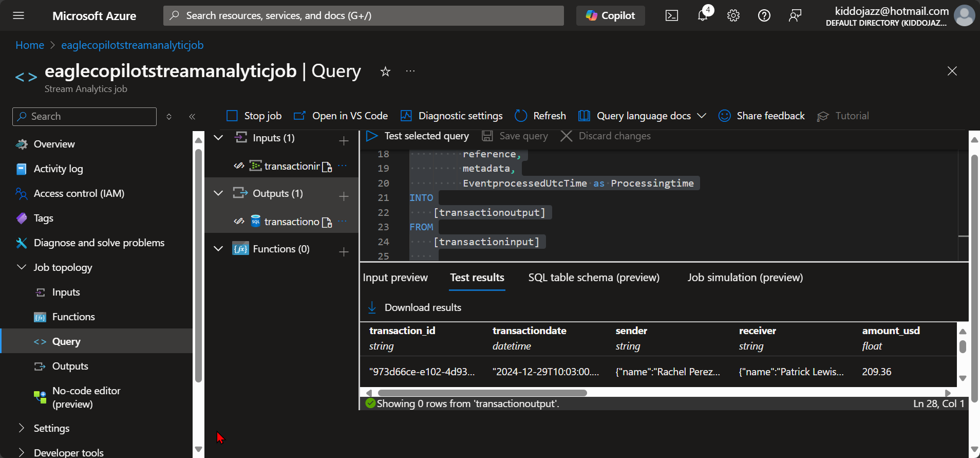This screenshot has width=980, height=458.
Task: Add a new input with plus icon
Action: pos(344,140)
